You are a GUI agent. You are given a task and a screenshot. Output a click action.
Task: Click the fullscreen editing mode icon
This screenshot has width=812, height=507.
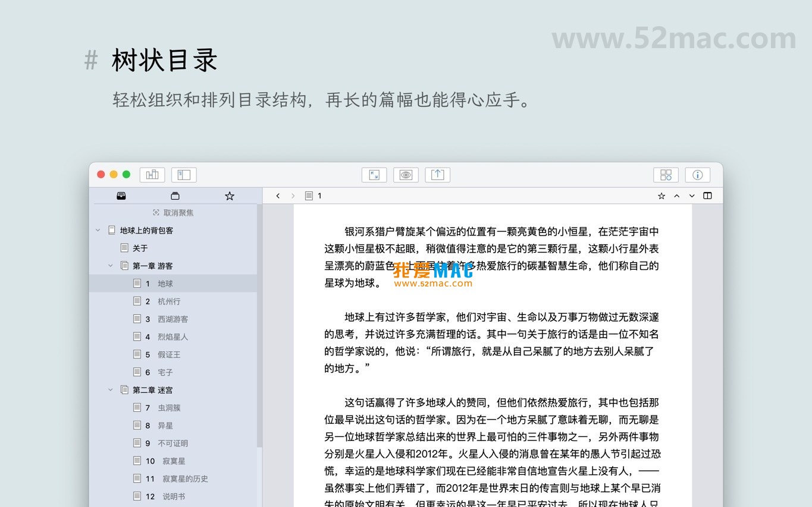click(x=374, y=174)
